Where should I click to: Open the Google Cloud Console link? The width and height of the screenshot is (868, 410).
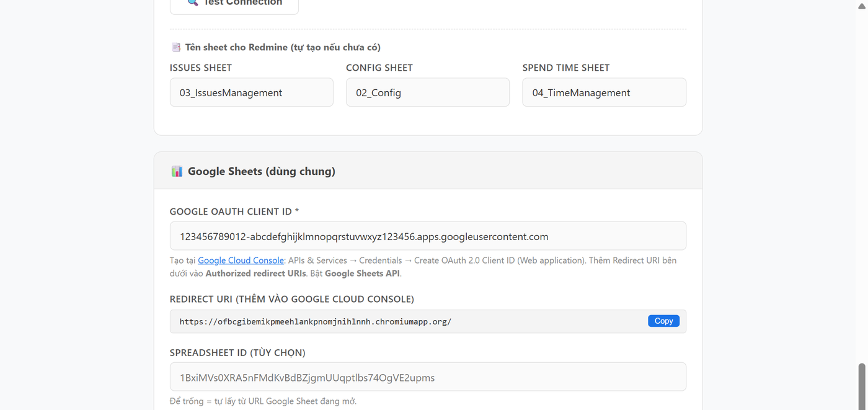[x=241, y=261]
